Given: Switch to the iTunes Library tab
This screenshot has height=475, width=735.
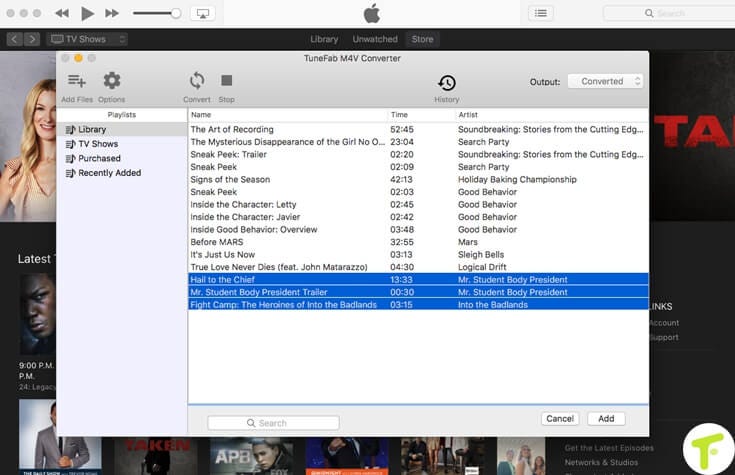Looking at the screenshot, I should [x=324, y=39].
